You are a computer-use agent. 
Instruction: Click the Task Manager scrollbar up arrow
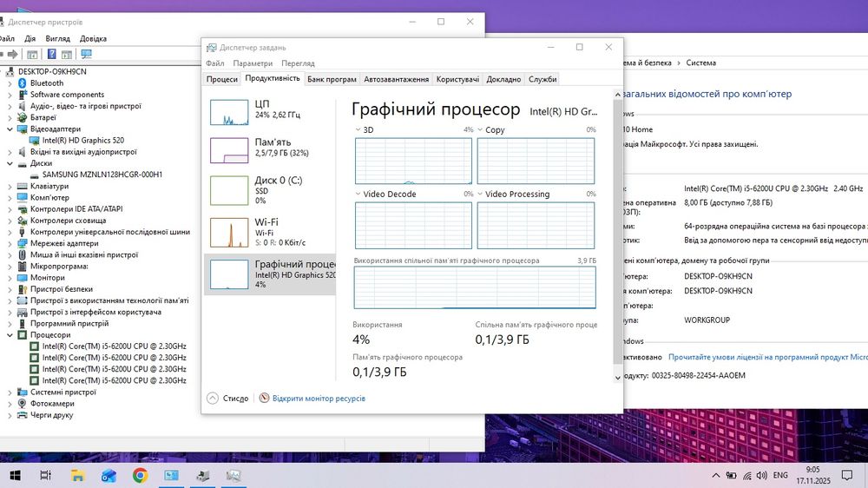tap(618, 95)
